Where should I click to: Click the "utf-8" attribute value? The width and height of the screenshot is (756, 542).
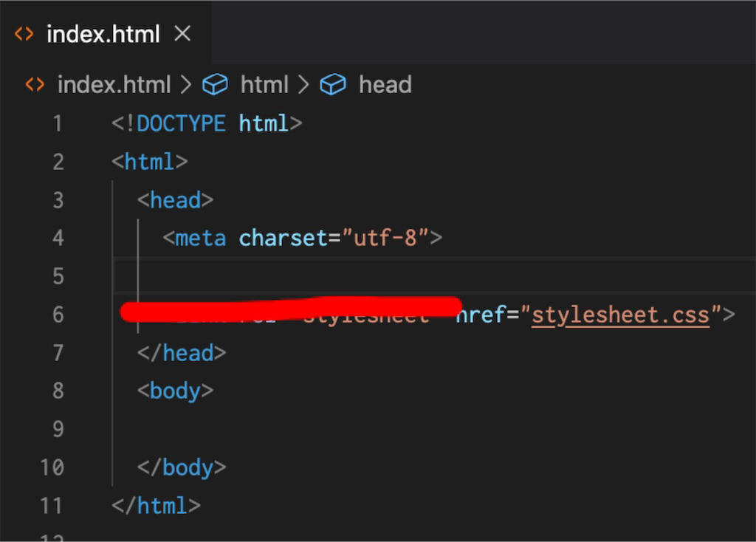[x=385, y=239]
